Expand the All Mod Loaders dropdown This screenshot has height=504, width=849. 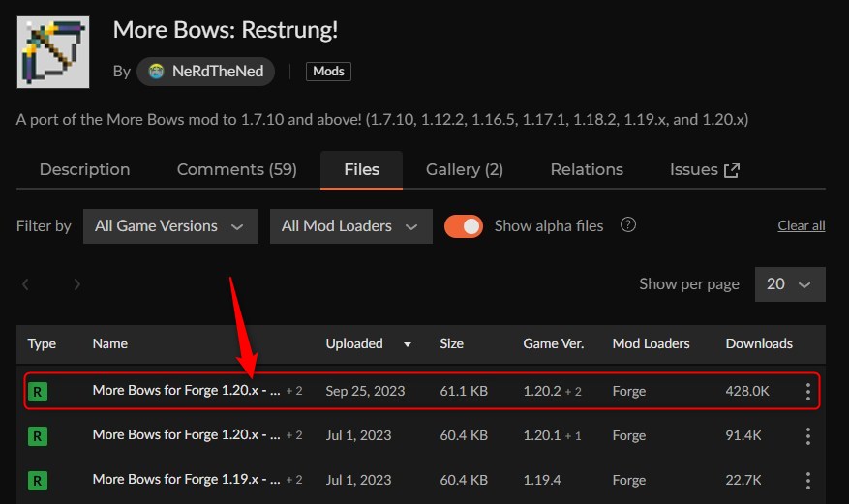[x=350, y=226]
